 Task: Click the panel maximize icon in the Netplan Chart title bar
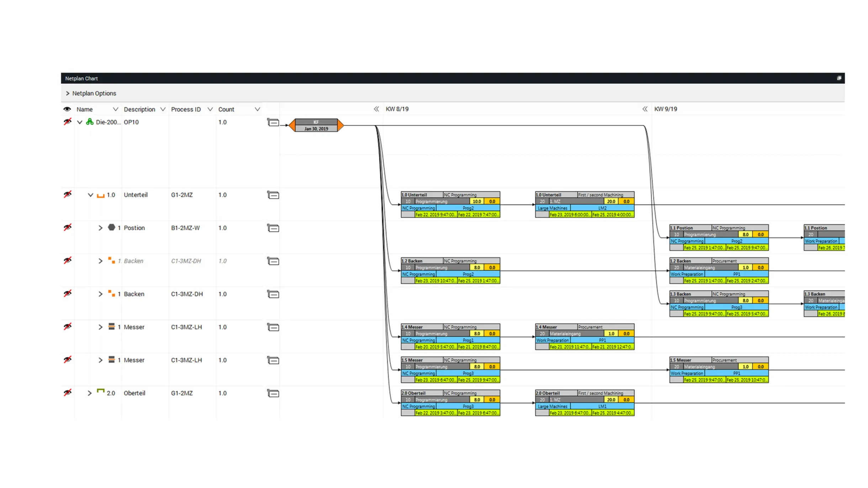click(x=839, y=78)
